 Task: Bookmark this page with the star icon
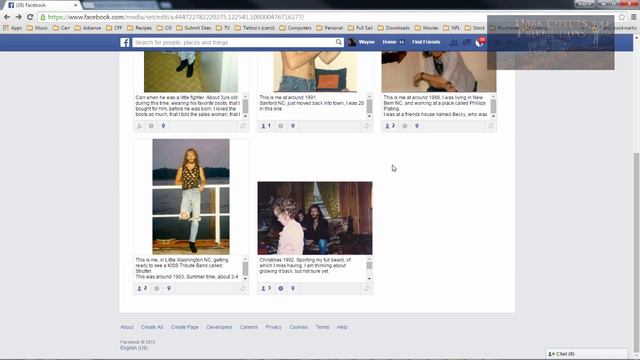pyautogui.click(x=622, y=17)
